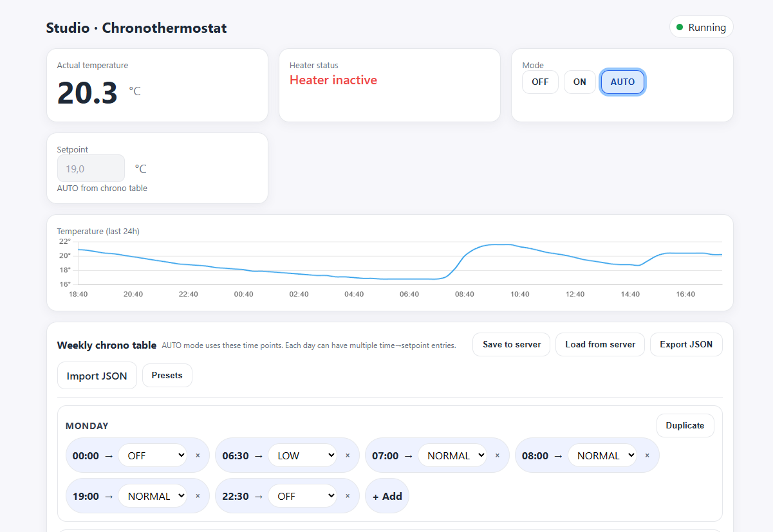Add a new Monday time point
This screenshot has width=773, height=532.
387,496
